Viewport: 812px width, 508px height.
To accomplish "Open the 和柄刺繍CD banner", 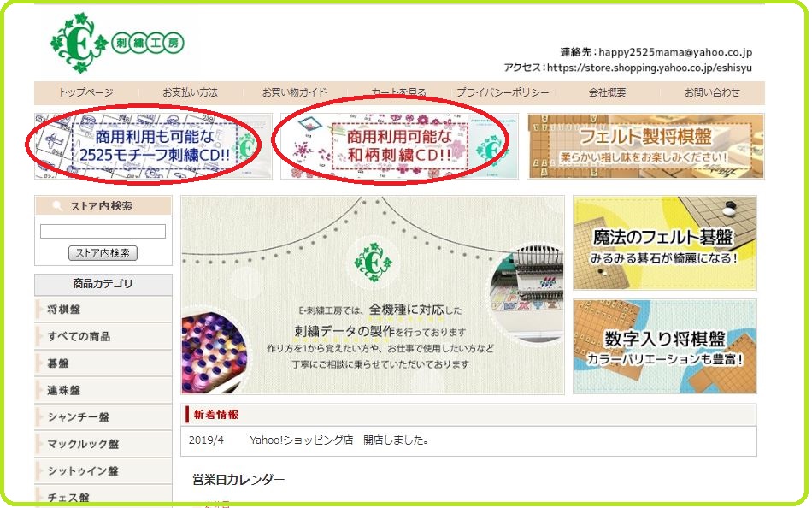I will (x=399, y=146).
